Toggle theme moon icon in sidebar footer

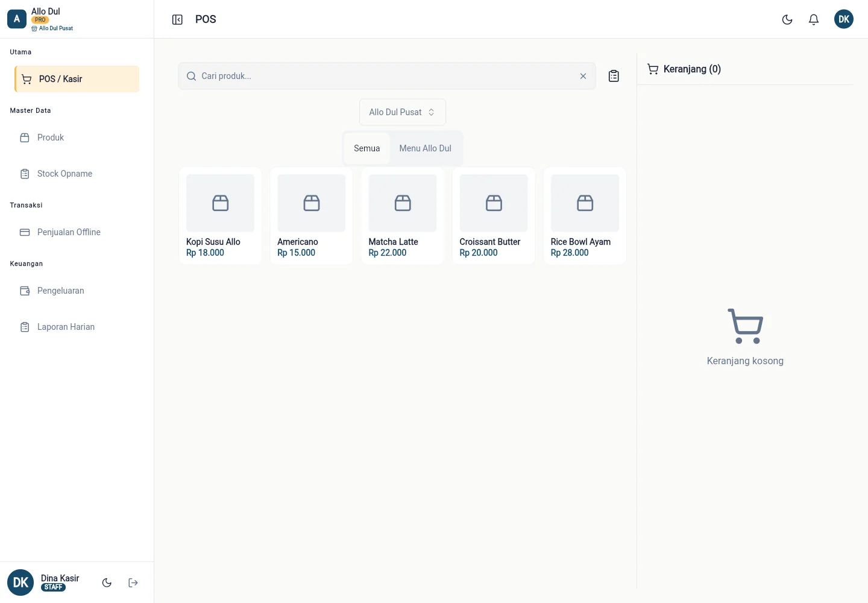[107, 582]
